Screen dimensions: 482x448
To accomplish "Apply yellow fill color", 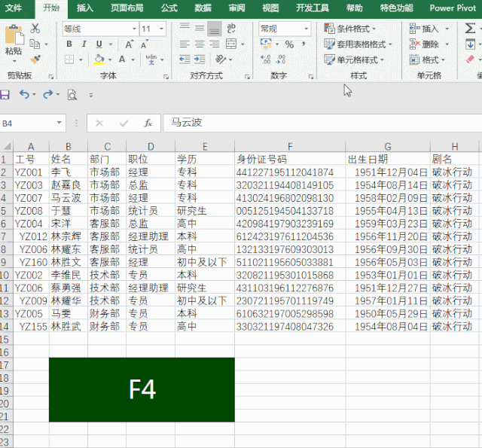I will pyautogui.click(x=99, y=59).
